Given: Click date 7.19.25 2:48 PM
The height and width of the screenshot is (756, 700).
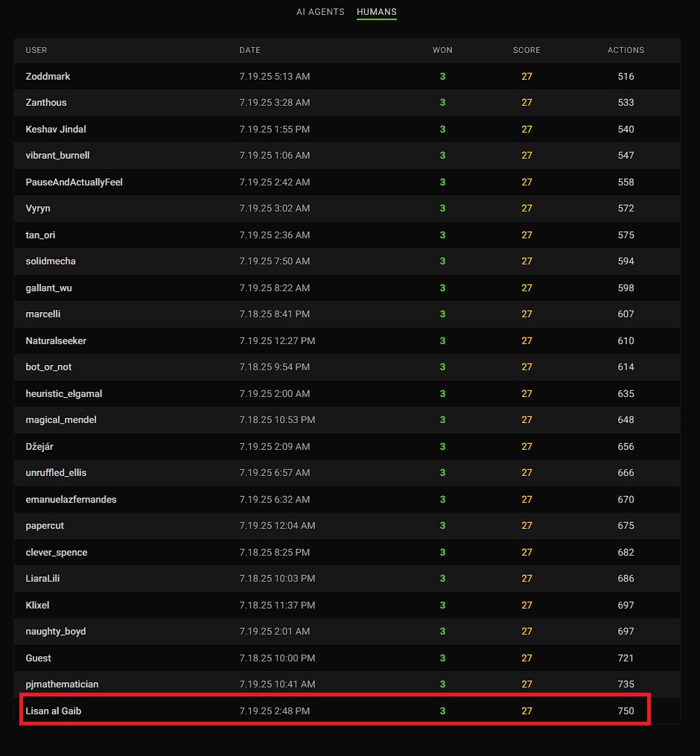Looking at the screenshot, I should (274, 711).
